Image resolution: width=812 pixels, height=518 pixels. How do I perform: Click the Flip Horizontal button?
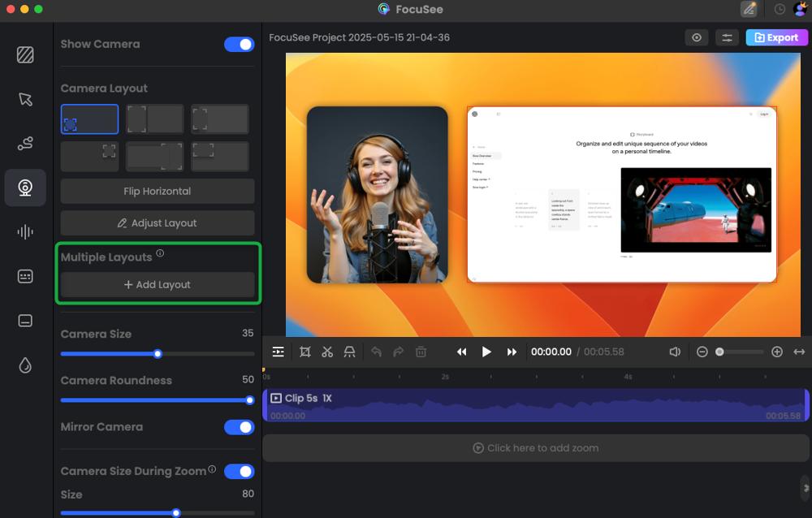coord(158,191)
